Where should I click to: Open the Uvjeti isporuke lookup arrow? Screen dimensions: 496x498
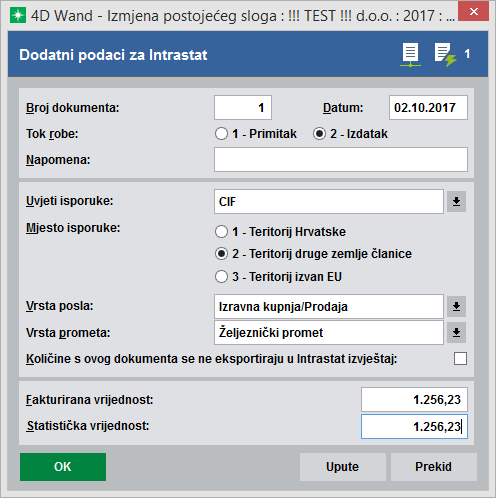click(456, 201)
